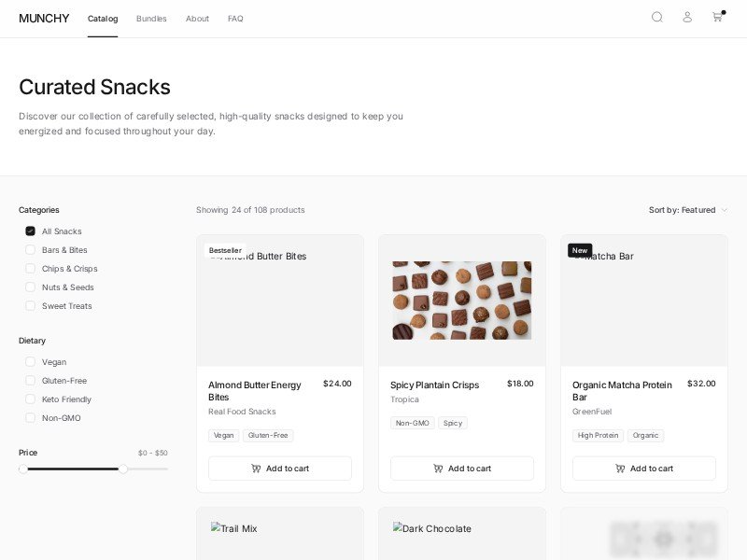Add Organic Matcha Protein Bar to cart

644,469
